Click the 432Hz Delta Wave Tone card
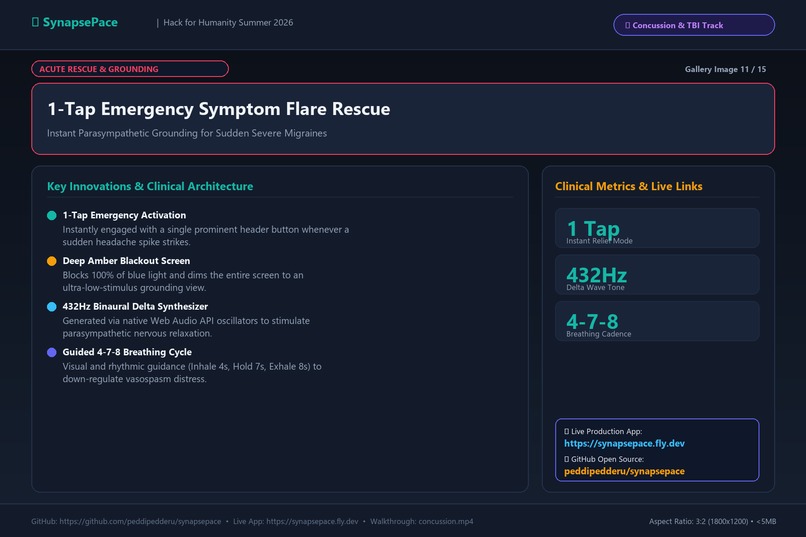This screenshot has width=806, height=537. click(657, 274)
